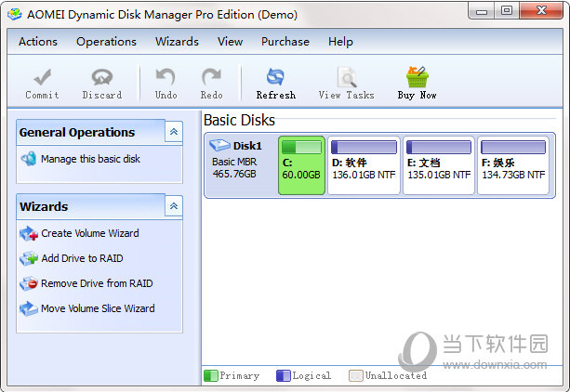Click the General Operations header title

pos(77,133)
